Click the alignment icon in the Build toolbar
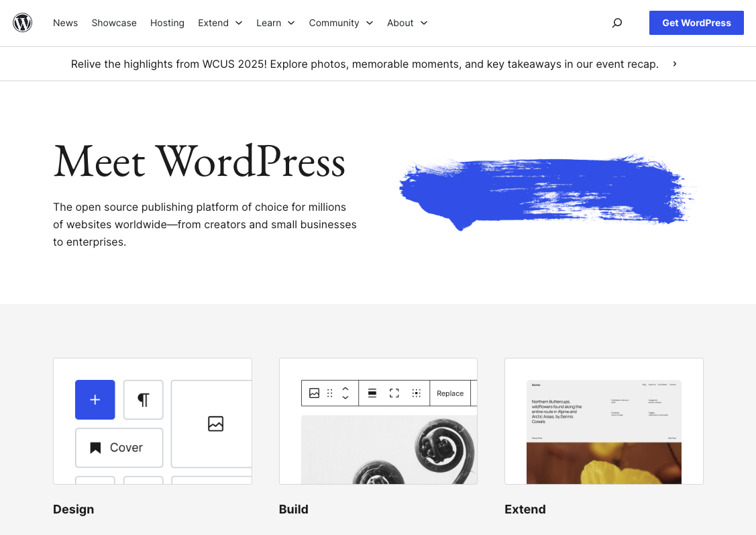756x535 pixels. click(x=372, y=393)
